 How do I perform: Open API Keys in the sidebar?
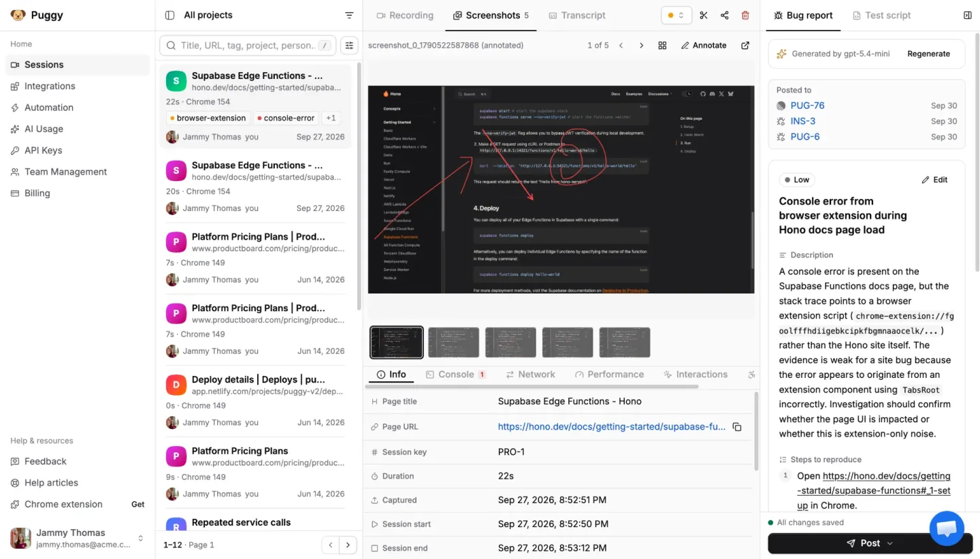point(78,150)
